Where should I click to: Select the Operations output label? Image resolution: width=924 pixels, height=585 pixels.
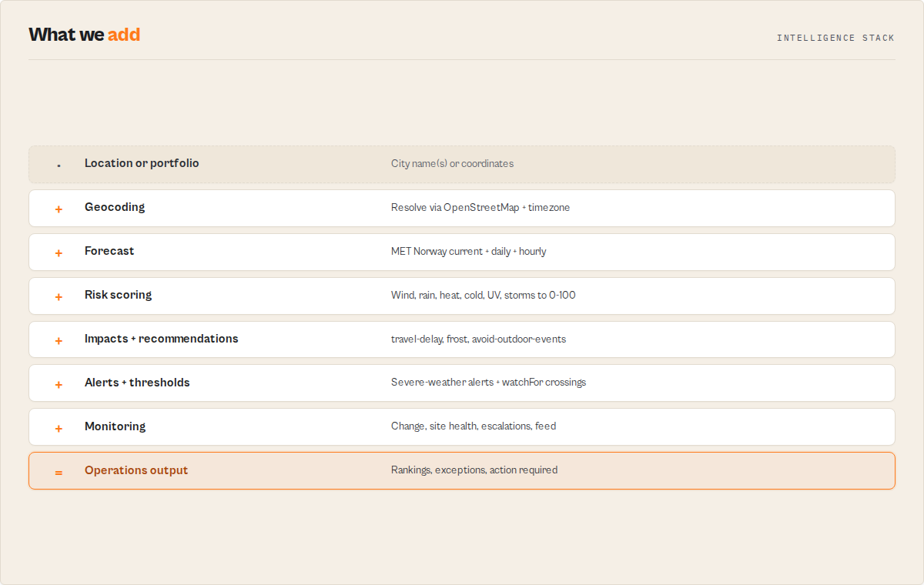[136, 470]
